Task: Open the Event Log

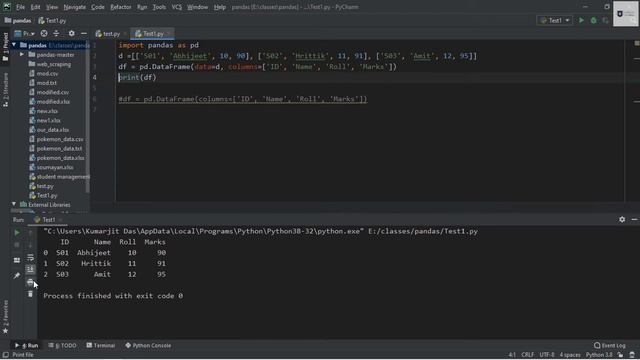Action: (609, 345)
